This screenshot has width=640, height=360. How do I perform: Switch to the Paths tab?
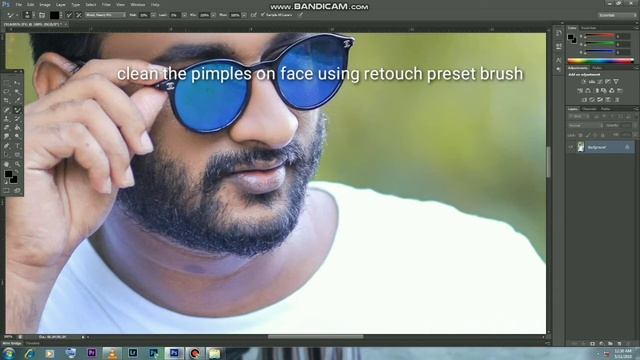click(x=605, y=109)
